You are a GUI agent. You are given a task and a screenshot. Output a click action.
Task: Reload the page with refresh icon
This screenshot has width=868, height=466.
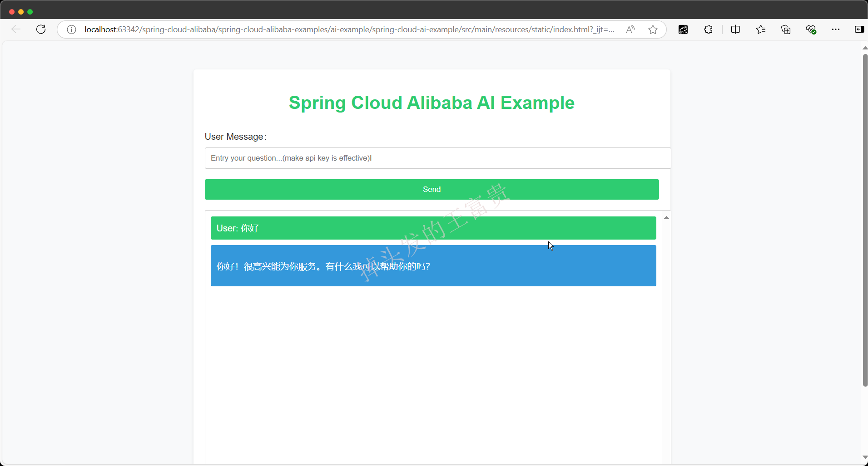click(41, 29)
